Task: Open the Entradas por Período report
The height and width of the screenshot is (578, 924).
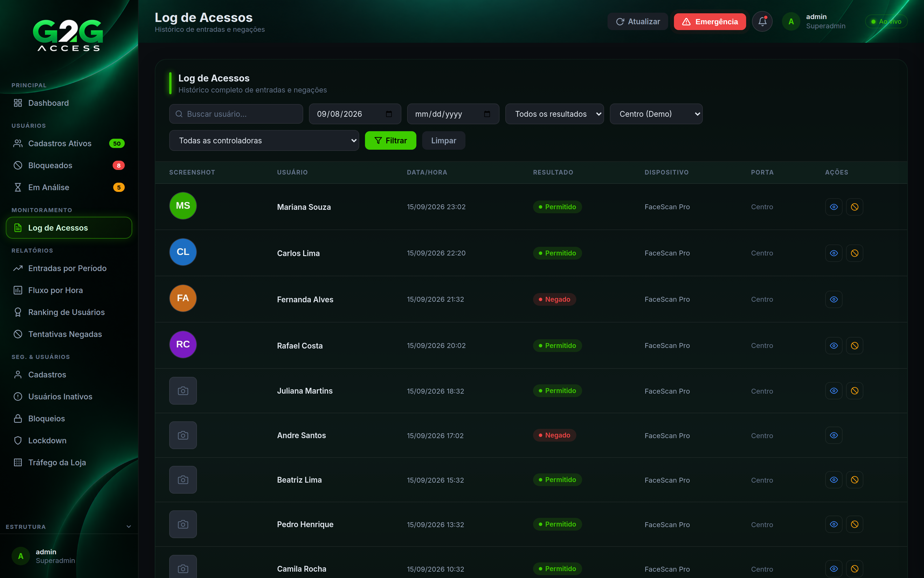Action: [x=69, y=268]
